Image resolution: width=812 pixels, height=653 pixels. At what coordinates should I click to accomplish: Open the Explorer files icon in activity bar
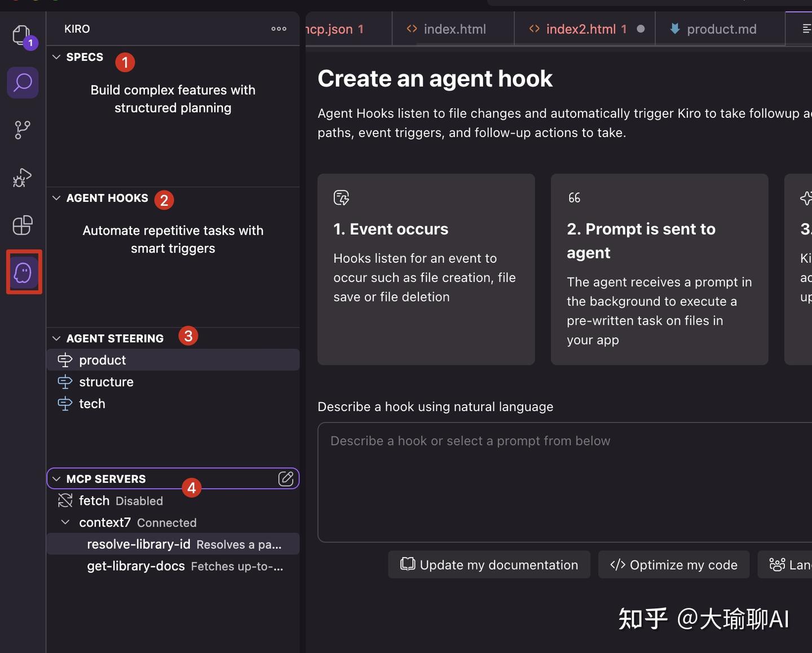[21, 36]
